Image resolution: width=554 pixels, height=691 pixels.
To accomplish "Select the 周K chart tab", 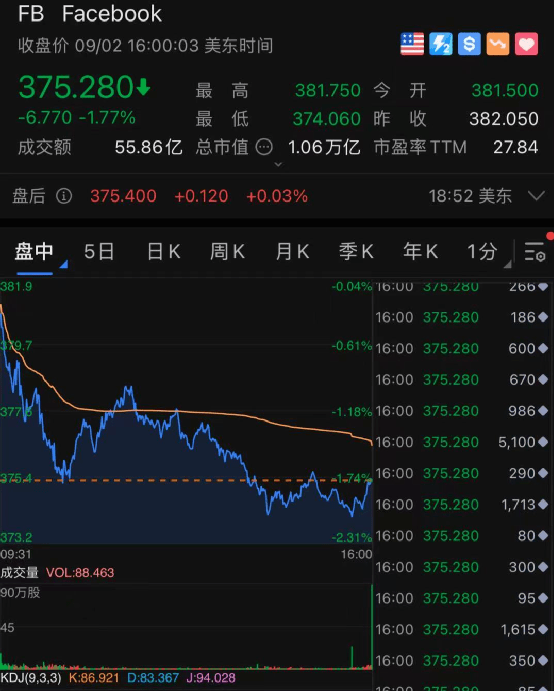I will pos(227,252).
